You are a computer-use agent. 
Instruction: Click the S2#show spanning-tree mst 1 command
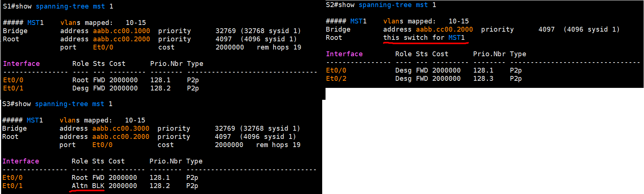381,5
